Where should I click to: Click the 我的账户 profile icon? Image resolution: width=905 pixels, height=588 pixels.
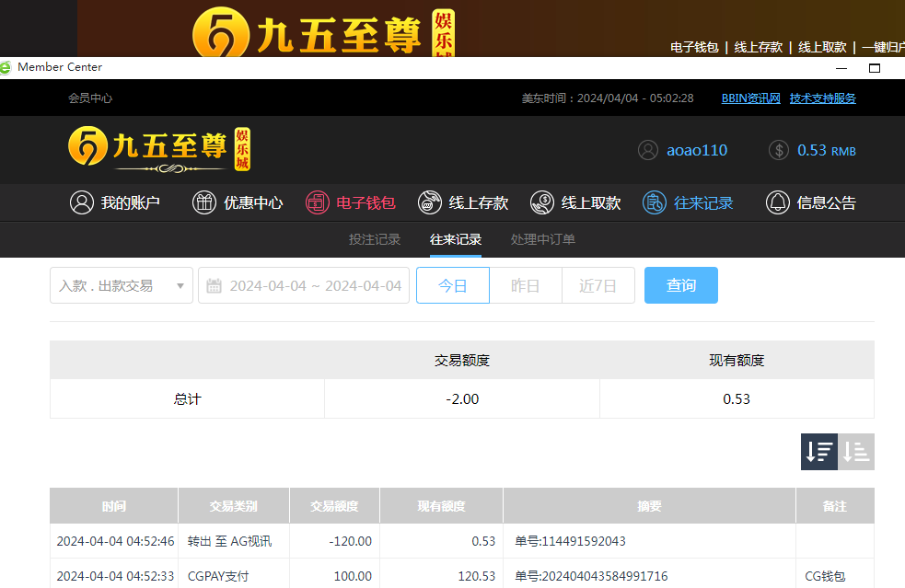82,203
